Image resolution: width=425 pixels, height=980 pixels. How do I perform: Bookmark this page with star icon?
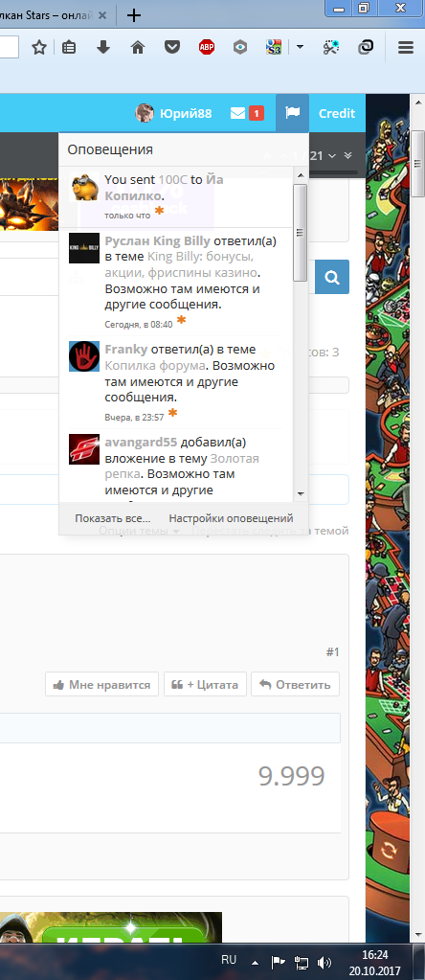(39, 48)
